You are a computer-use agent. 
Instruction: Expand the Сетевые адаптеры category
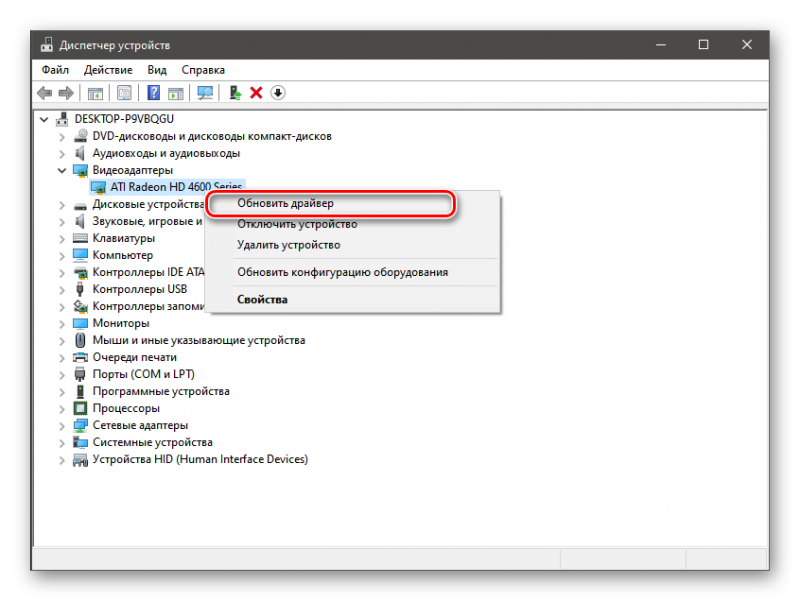click(62, 426)
